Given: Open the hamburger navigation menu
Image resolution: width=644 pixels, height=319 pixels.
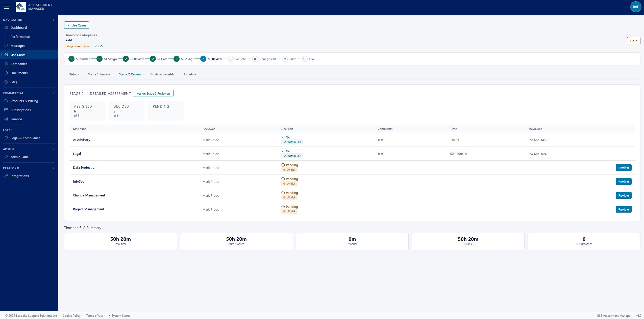Looking at the screenshot, I should click(x=7, y=7).
